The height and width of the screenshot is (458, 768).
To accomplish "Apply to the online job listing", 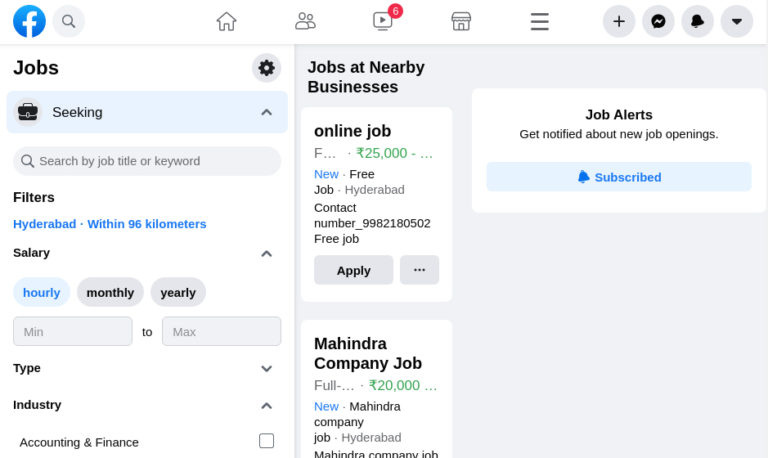I will pos(353,270).
